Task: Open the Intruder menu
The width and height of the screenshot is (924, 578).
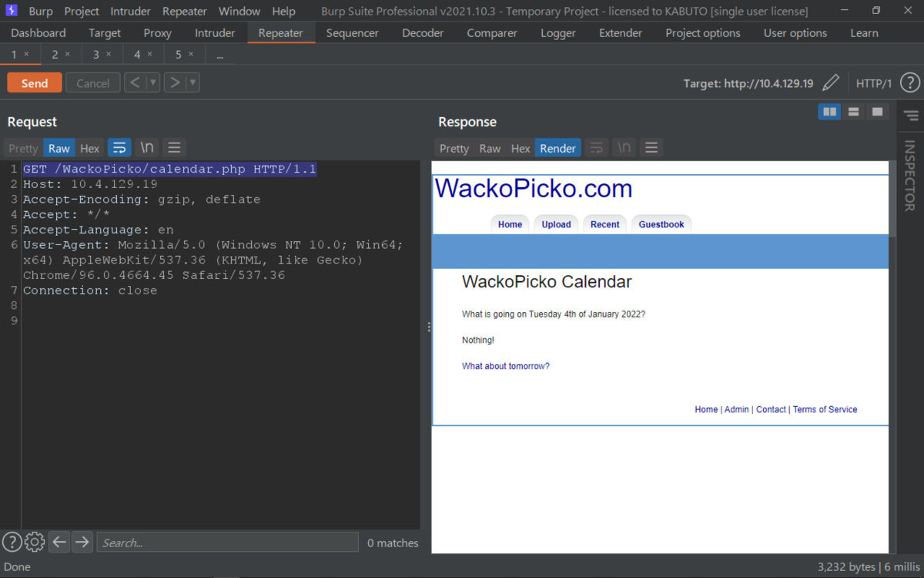Action: 130,12
